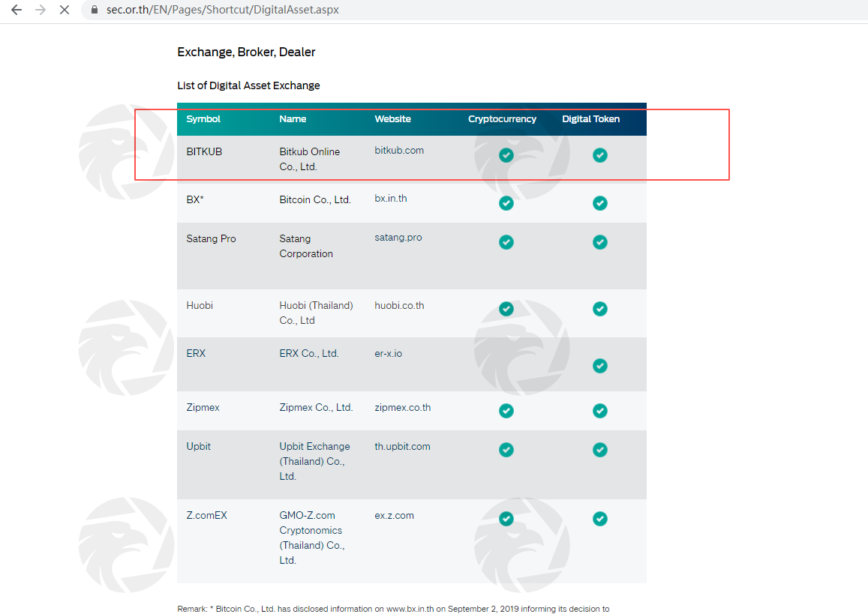The width and height of the screenshot is (868, 614).
Task: Click Upbit cryptocurrency checkmark icon
Action: (506, 451)
